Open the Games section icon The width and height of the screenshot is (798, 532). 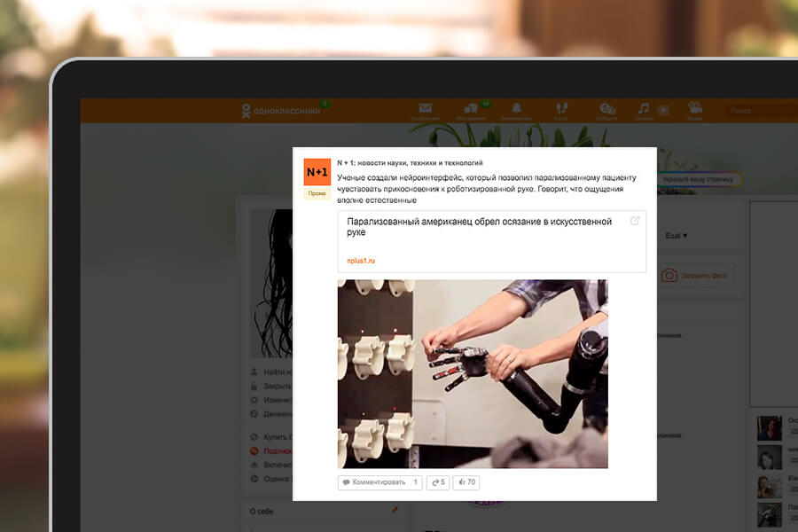tap(696, 108)
